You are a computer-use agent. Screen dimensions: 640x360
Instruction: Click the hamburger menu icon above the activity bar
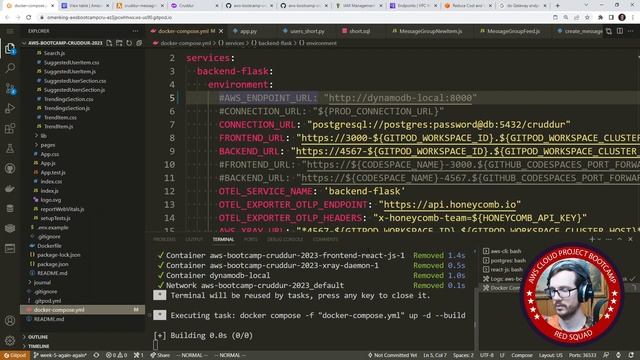coord(10,31)
